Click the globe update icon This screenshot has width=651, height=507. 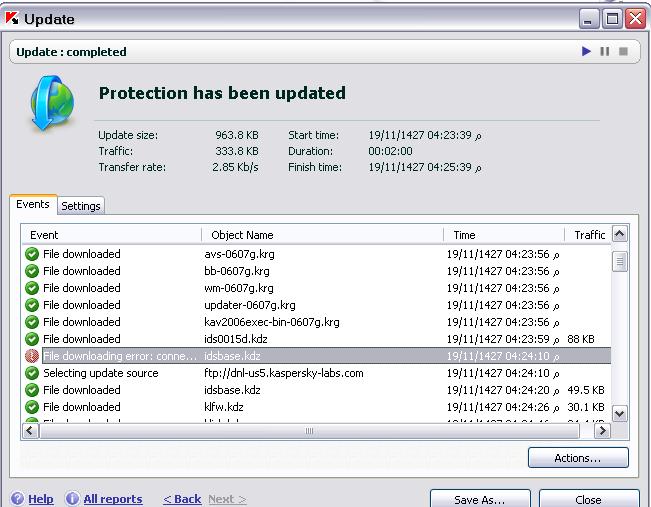(49, 104)
